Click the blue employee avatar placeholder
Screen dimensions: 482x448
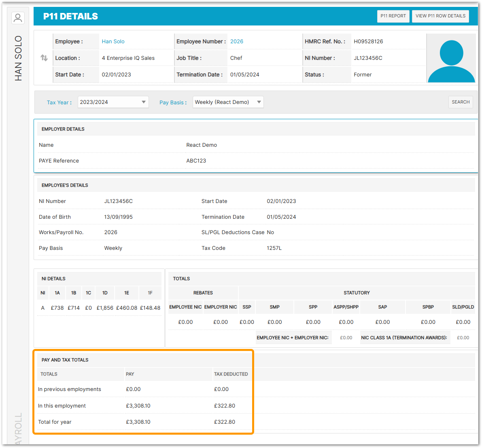[x=451, y=58]
